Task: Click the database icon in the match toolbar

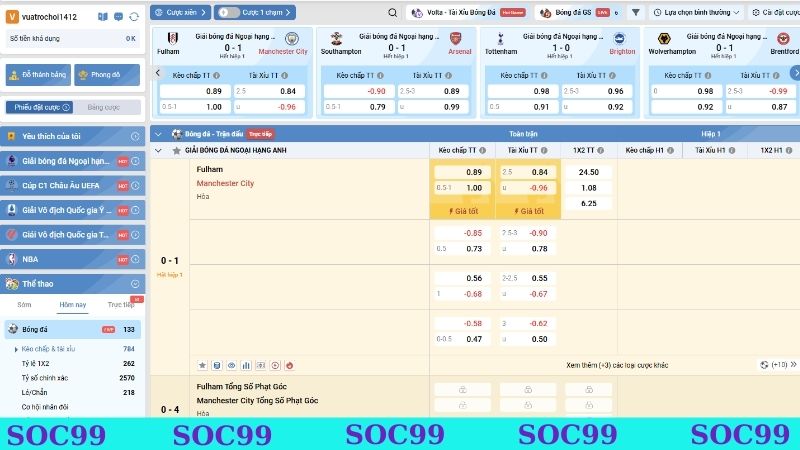Action: [217, 365]
